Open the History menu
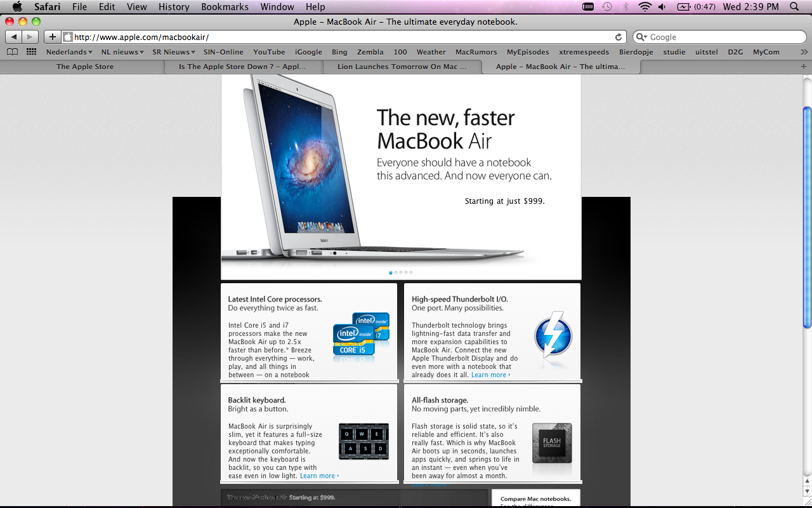 [x=174, y=6]
